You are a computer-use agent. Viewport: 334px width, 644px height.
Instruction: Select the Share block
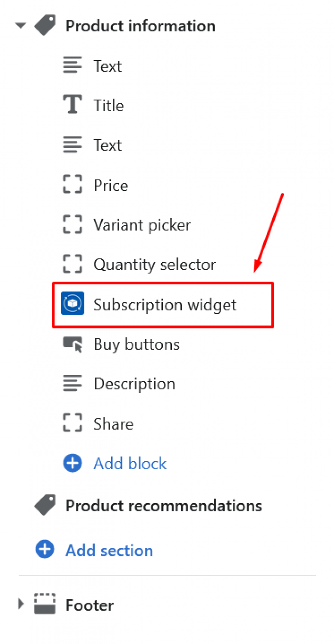pos(98,424)
